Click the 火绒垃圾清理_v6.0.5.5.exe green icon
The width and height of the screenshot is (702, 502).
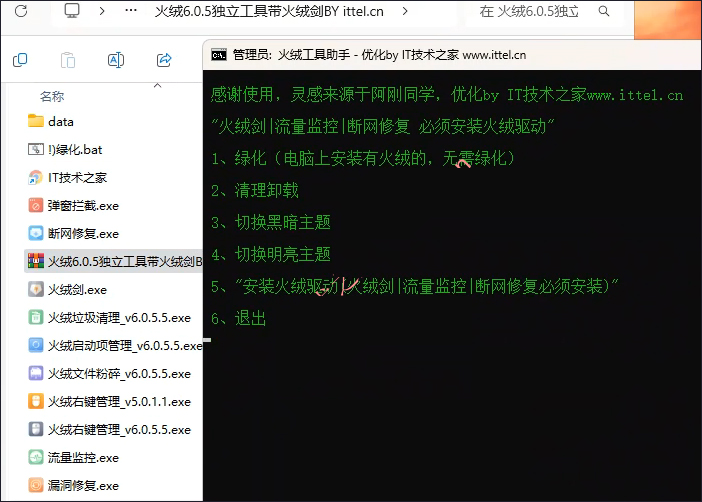pyautogui.click(x=36, y=317)
